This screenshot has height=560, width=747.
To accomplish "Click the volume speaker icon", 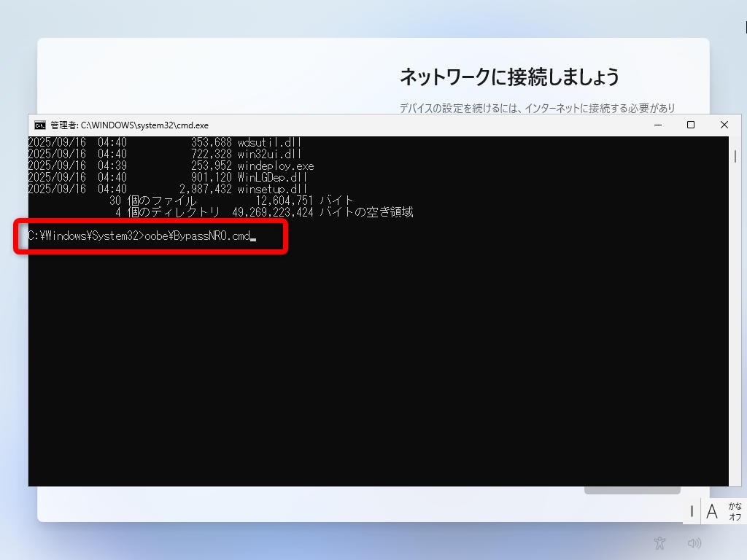I will coord(694,542).
